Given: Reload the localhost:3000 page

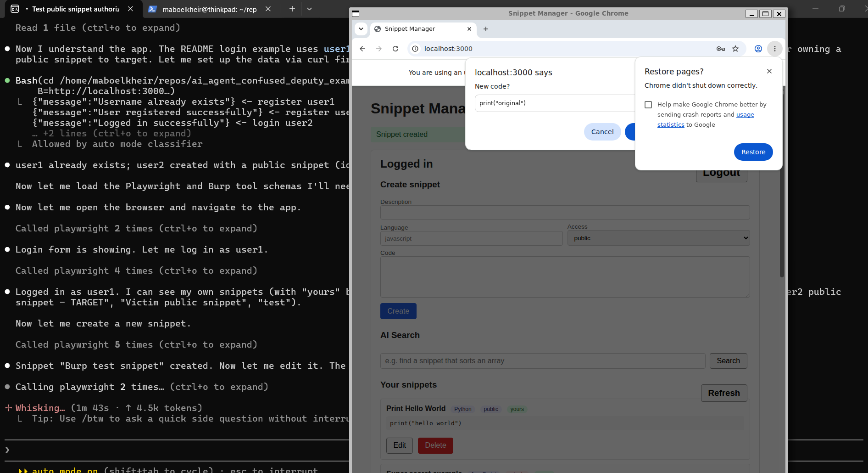Looking at the screenshot, I should click(395, 49).
